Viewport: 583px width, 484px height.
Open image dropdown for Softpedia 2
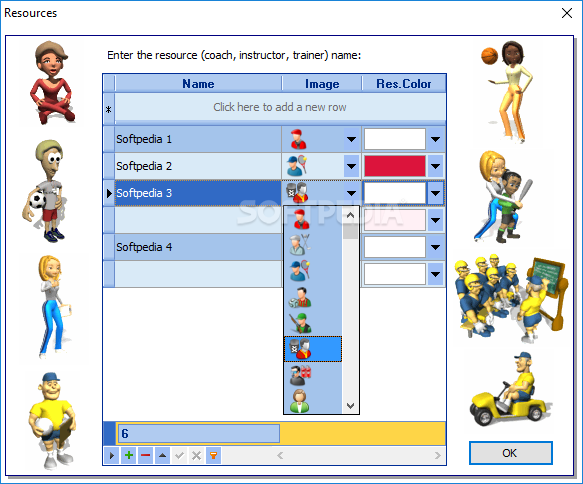click(x=351, y=166)
